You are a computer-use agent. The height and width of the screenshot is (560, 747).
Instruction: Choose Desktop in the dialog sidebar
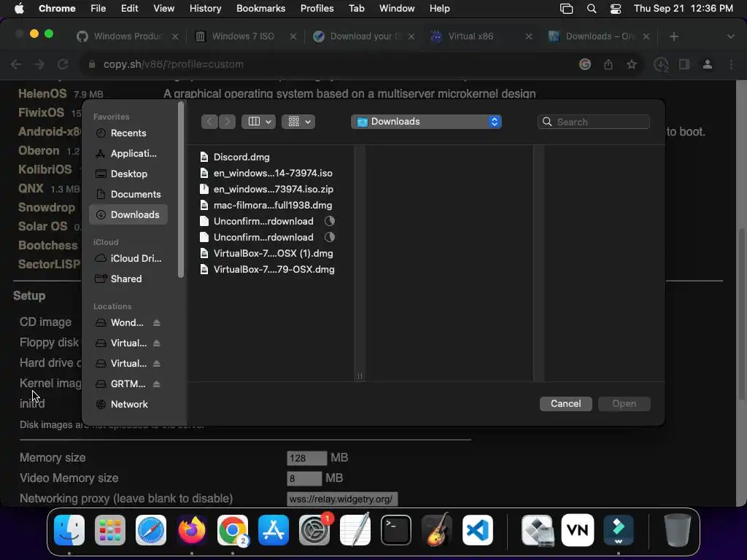pos(128,174)
